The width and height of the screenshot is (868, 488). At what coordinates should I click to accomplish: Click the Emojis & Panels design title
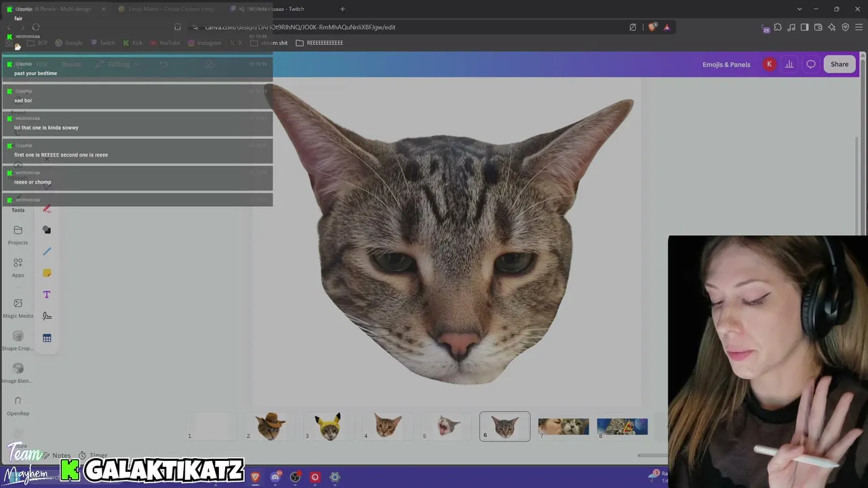point(726,64)
